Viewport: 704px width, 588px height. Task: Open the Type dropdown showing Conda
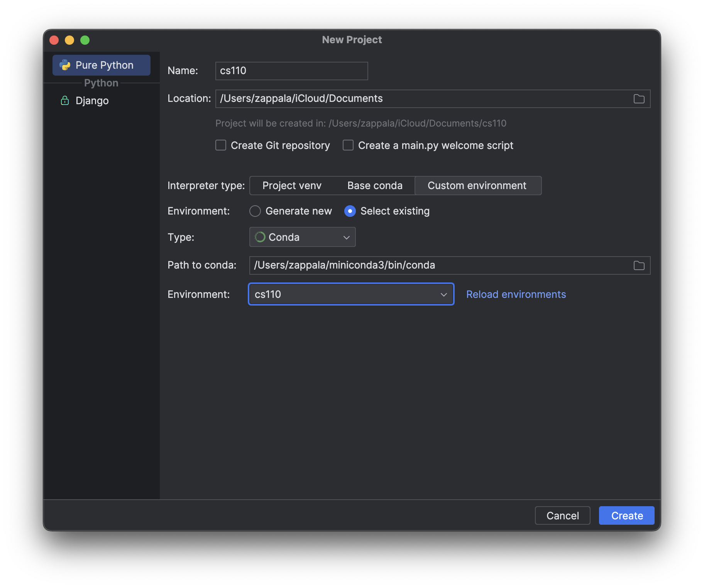click(x=302, y=237)
